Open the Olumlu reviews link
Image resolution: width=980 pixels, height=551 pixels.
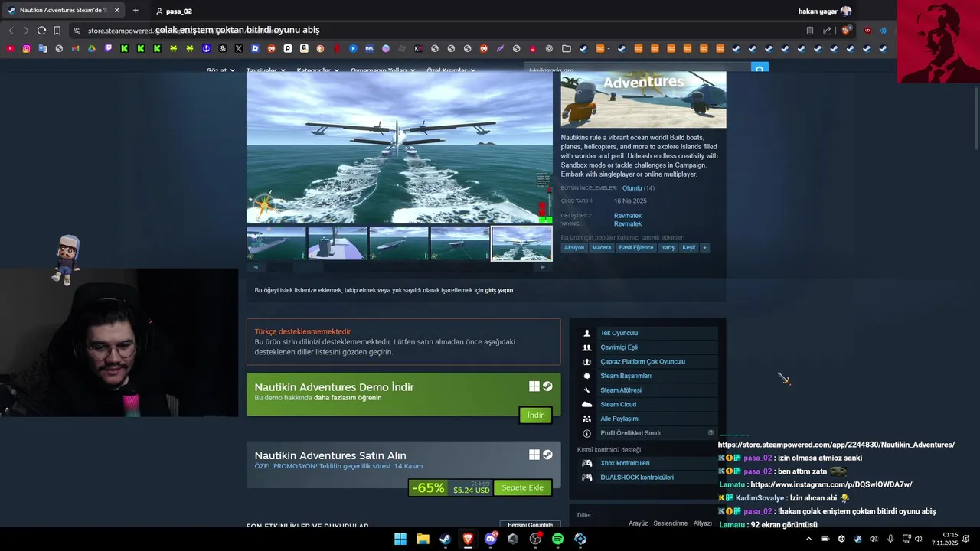(x=632, y=188)
